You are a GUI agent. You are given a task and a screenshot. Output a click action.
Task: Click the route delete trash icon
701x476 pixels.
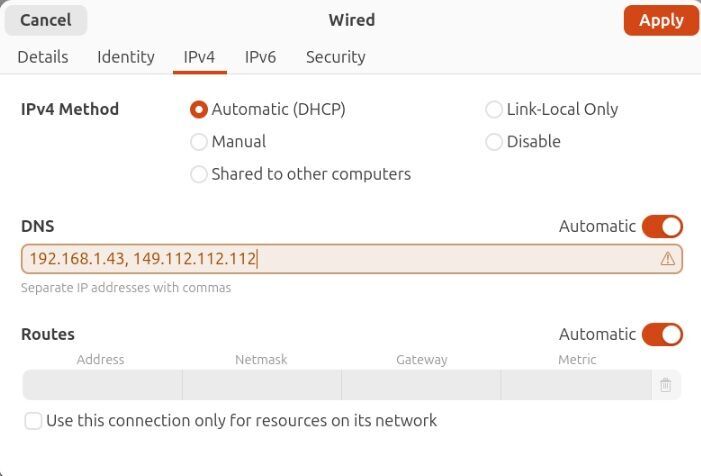(x=666, y=385)
